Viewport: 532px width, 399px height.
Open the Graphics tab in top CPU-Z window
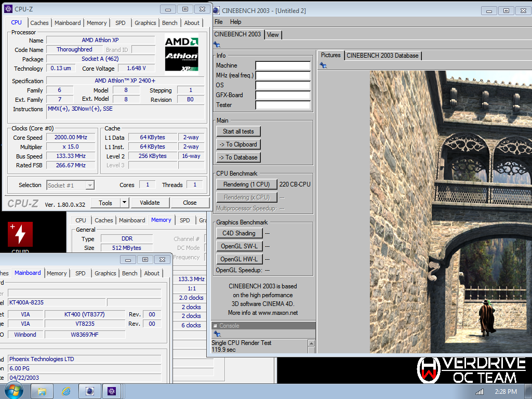[145, 23]
